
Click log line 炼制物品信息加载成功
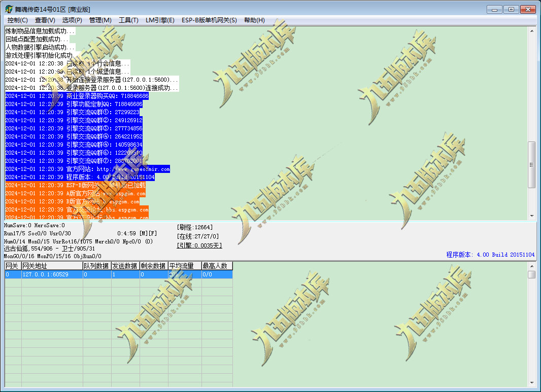[40, 31]
